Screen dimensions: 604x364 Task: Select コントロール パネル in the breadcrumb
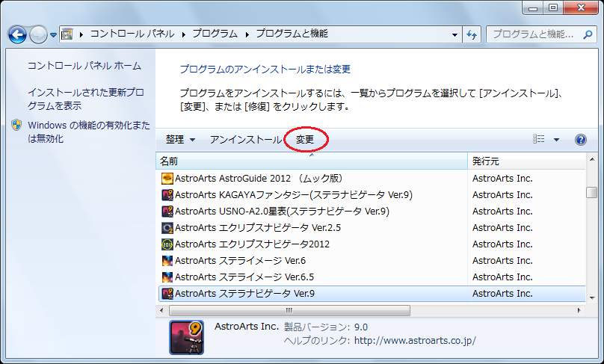pyautogui.click(x=132, y=34)
